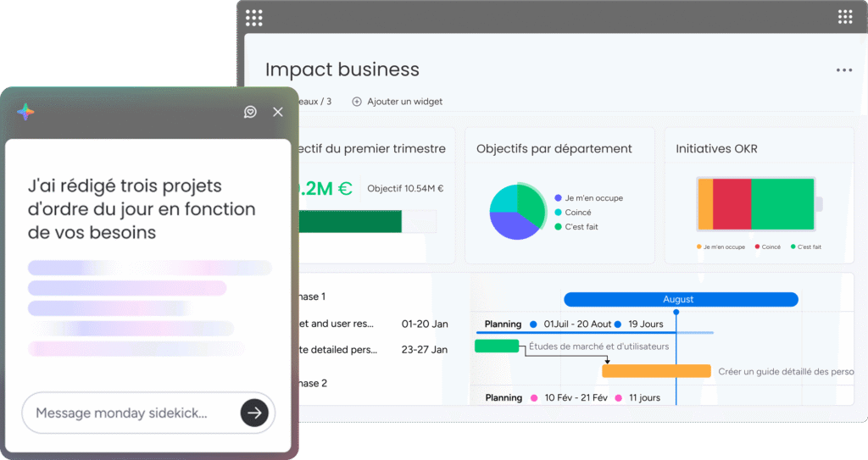
Task: Click the 23-27 Jan date cell
Action: tap(425, 350)
